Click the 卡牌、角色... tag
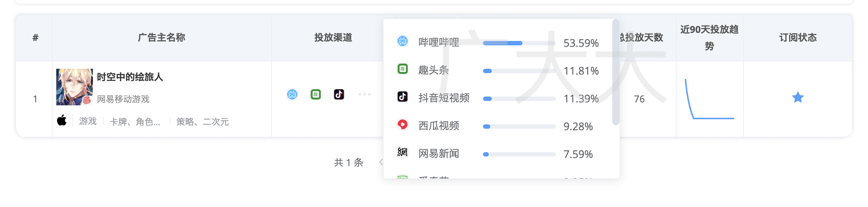This screenshot has height=207, width=868. click(135, 121)
